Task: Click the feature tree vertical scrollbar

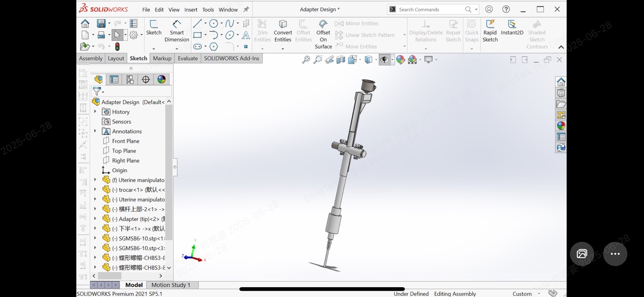Action: pos(169,172)
